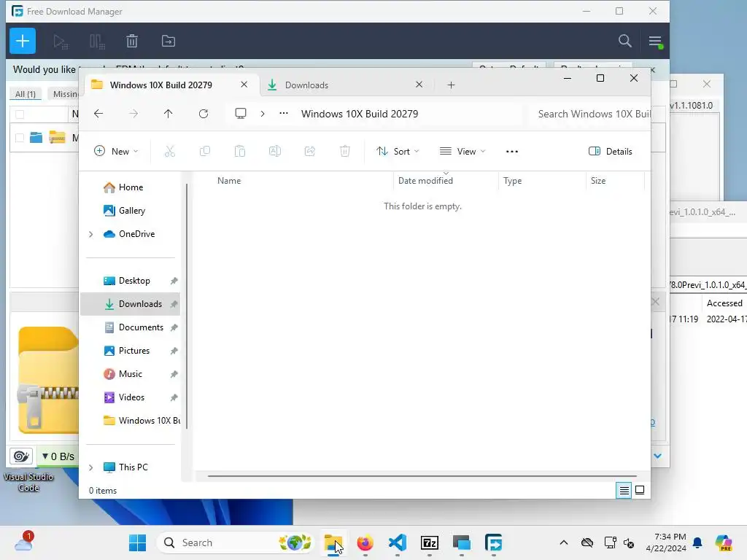Screen dimensions: 747x560
Task: Open the Sort dropdown in Explorer
Action: point(398,152)
